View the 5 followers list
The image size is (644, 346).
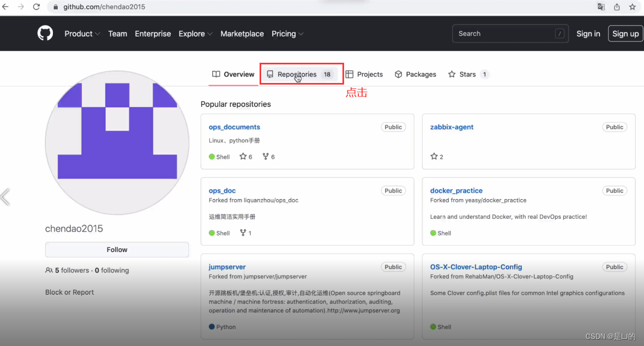(72, 270)
